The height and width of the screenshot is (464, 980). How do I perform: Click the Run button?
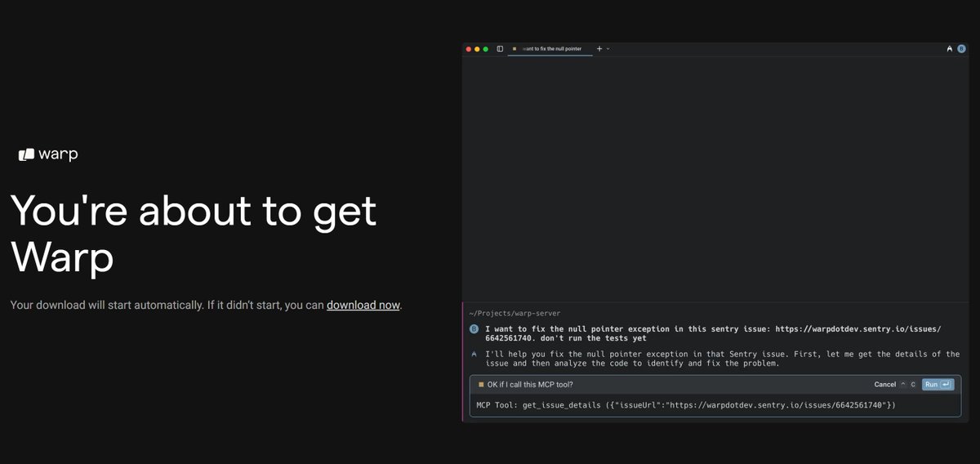point(938,384)
